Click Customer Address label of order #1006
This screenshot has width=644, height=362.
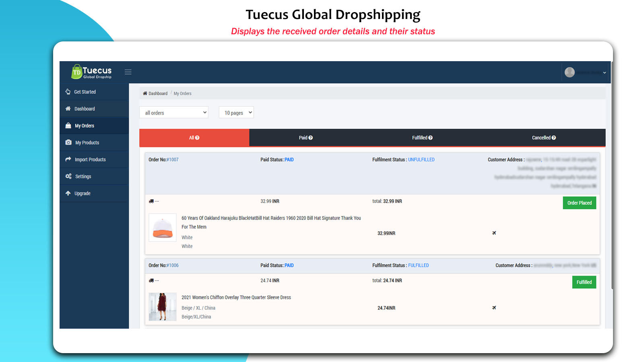click(514, 265)
